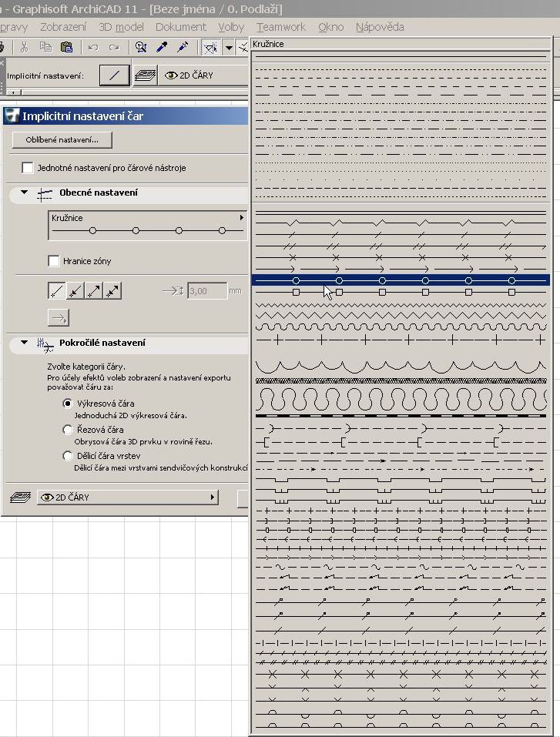Toggle the guide lines icon in toolbar
560x737 pixels.
tap(210, 47)
